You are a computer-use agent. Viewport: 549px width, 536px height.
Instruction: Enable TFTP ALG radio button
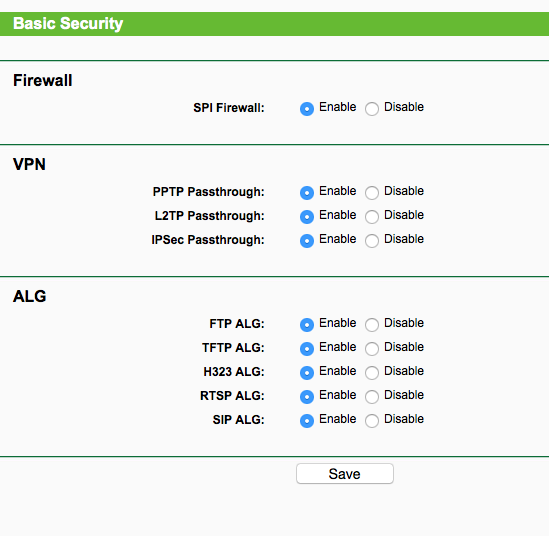click(307, 349)
